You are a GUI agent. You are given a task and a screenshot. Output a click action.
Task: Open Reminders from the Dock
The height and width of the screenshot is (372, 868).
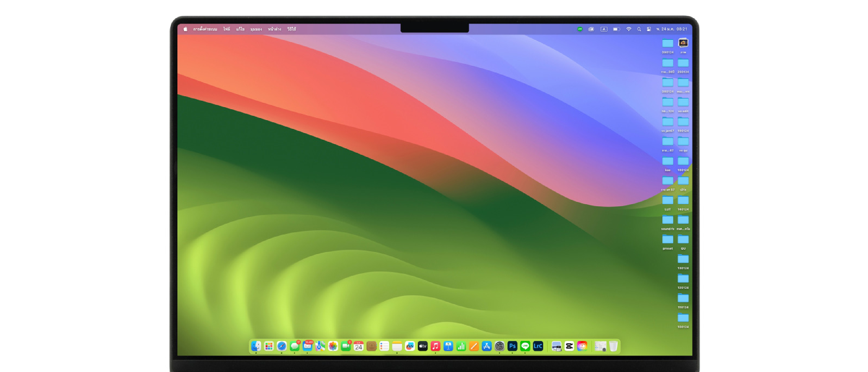click(x=384, y=346)
